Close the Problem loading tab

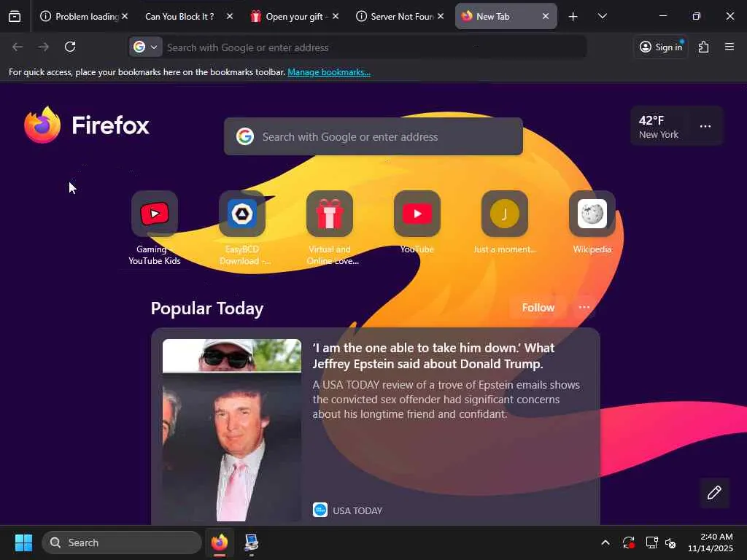[124, 17]
